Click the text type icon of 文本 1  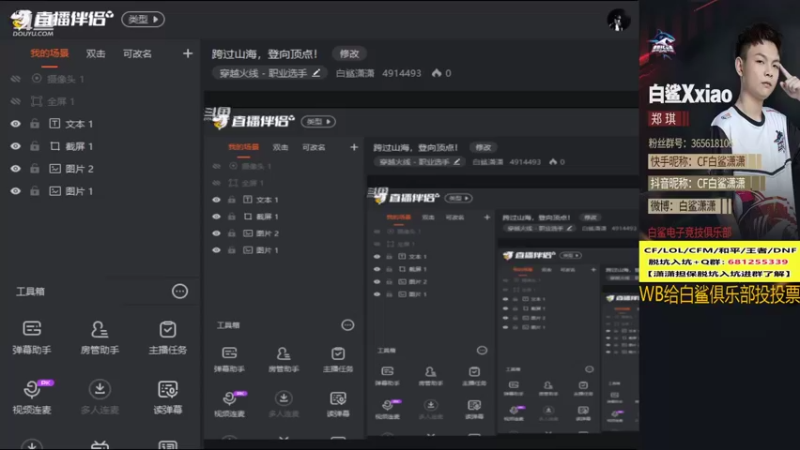[55, 123]
